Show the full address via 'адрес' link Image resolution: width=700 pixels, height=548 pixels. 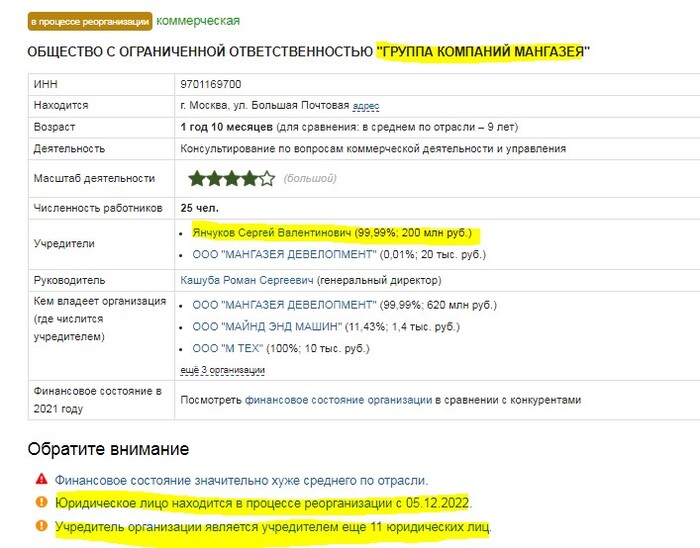click(366, 106)
